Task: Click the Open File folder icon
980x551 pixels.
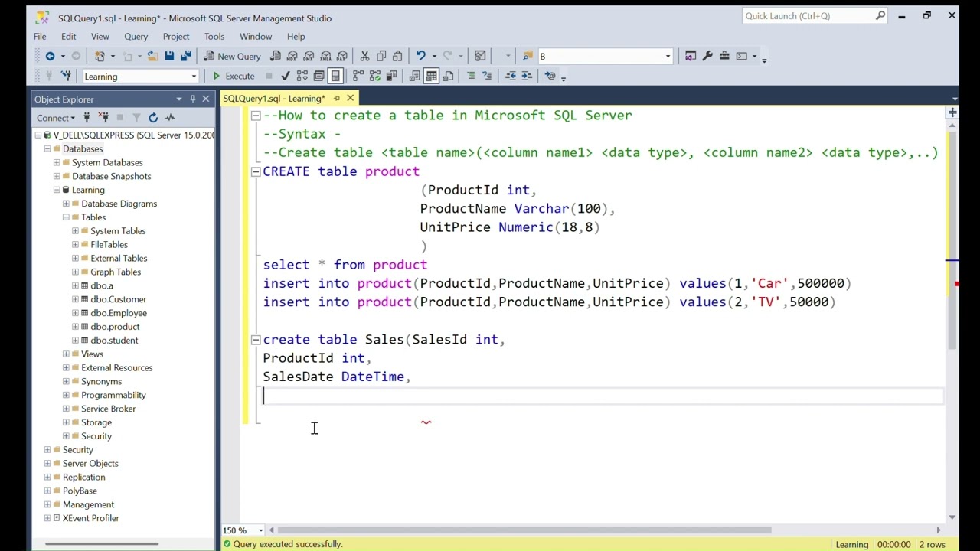Action: point(152,56)
